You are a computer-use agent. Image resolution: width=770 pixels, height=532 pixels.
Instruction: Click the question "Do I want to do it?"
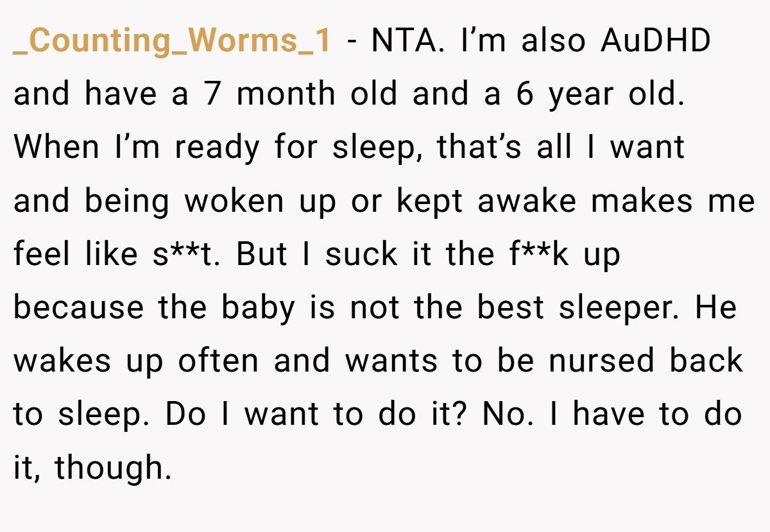[x=318, y=415]
